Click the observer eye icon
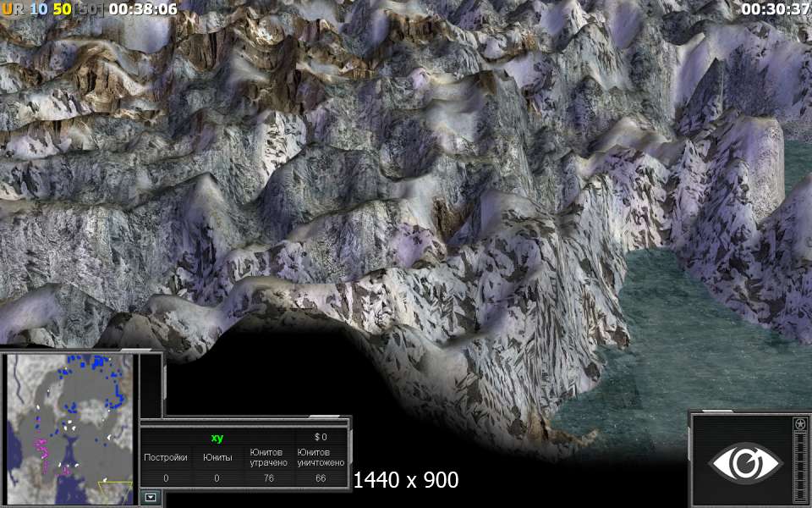 (746, 462)
